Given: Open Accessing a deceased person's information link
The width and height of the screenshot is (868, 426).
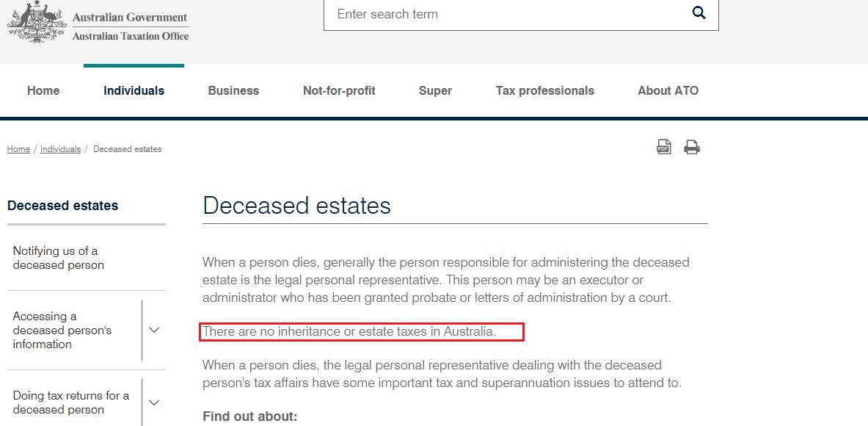Looking at the screenshot, I should click(x=62, y=331).
